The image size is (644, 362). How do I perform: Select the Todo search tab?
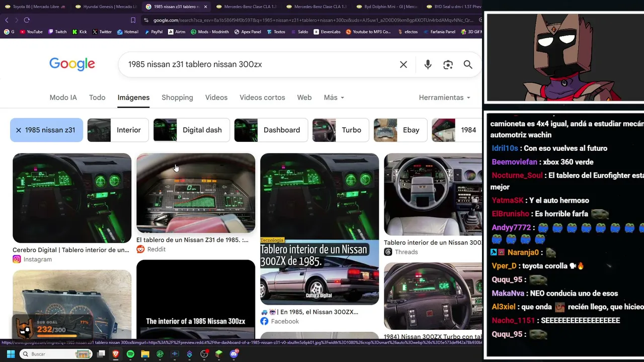[x=97, y=98]
